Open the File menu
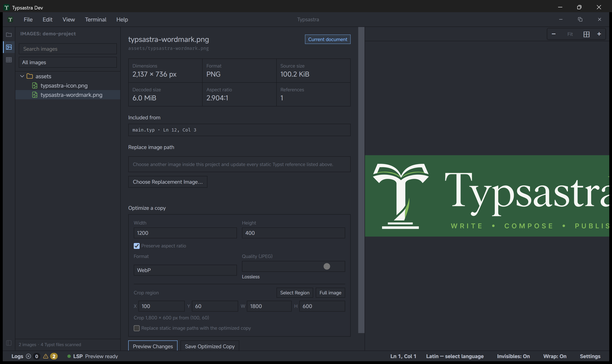 (x=28, y=19)
